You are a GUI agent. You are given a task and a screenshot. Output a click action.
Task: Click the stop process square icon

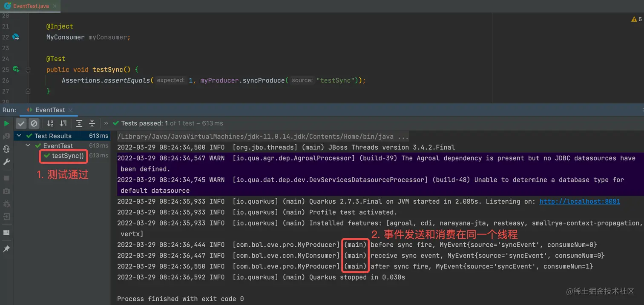(x=6, y=178)
